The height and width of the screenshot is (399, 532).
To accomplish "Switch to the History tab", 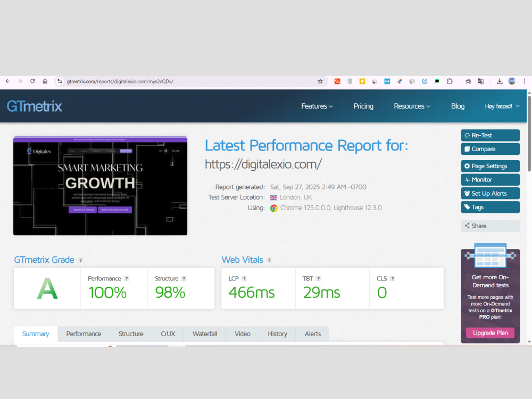I will tap(277, 334).
